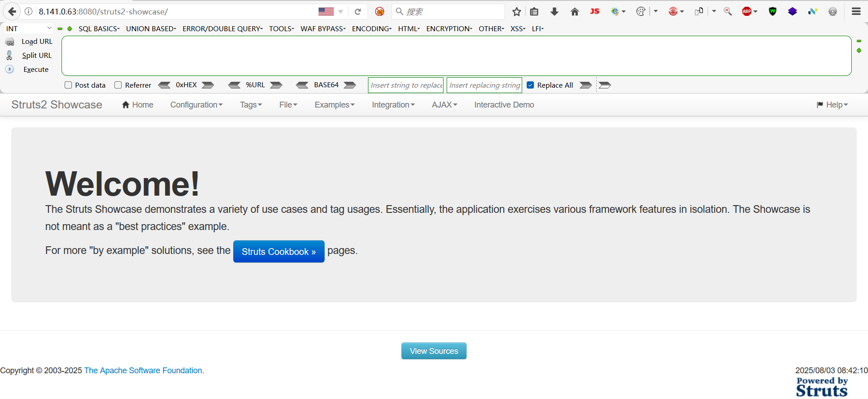Image resolution: width=868 pixels, height=399 pixels.
Task: Open the Interactive Demo link
Action: click(x=504, y=105)
